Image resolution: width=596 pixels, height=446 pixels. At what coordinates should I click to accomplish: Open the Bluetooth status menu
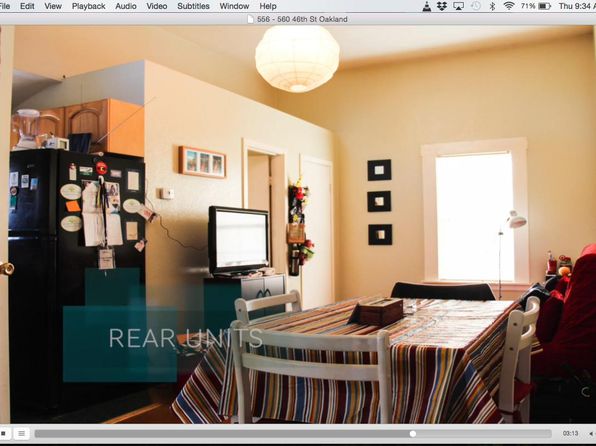[x=492, y=6]
